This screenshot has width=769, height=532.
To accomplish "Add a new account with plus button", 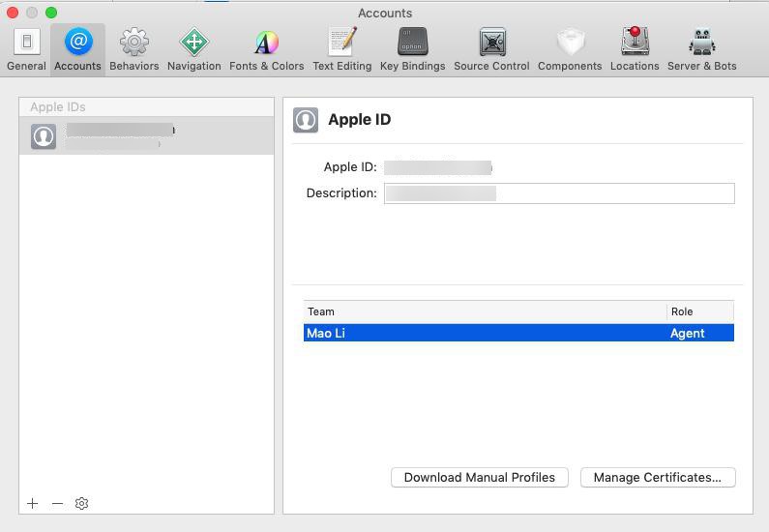I will [32, 504].
